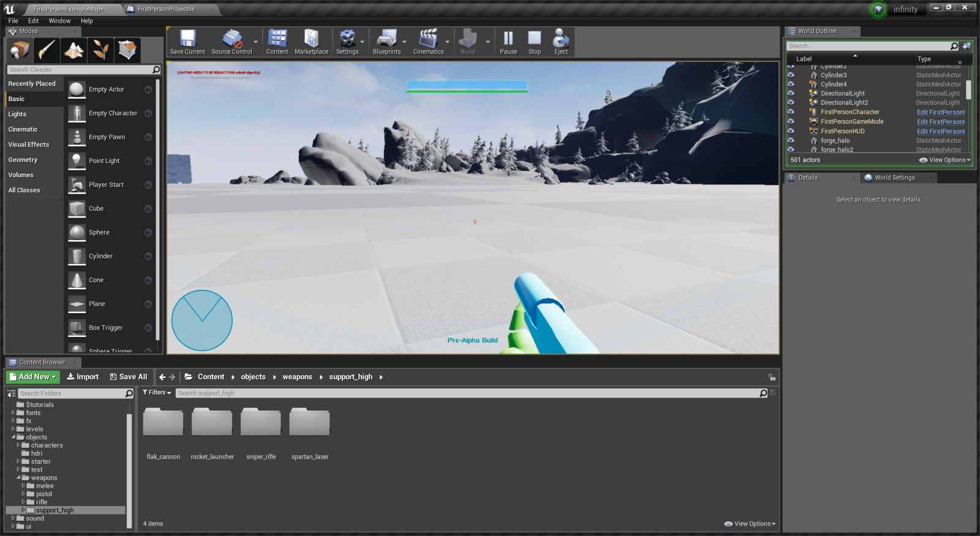This screenshot has width=980, height=536.
Task: Click the Cone shape icon
Action: (x=77, y=281)
